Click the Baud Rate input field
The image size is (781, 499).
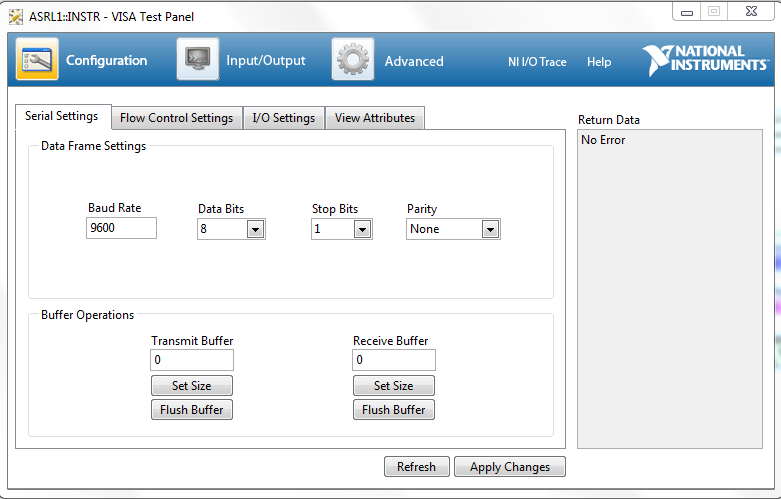(121, 228)
